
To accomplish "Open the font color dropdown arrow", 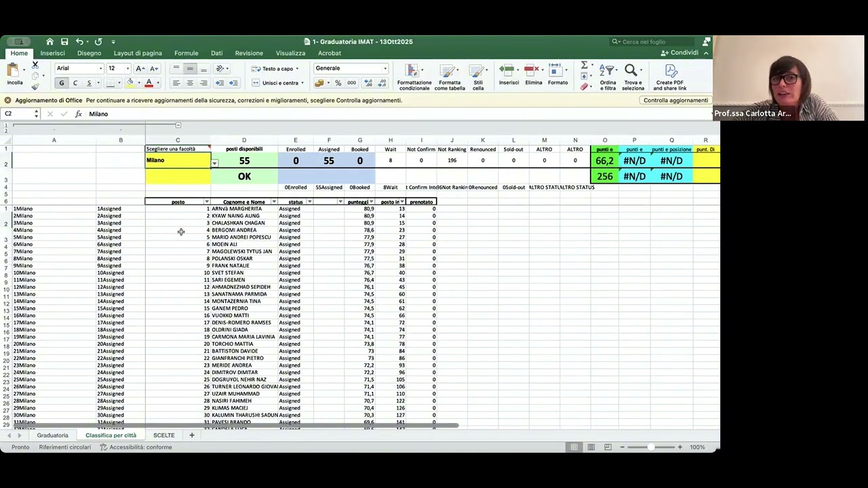I will pos(158,83).
